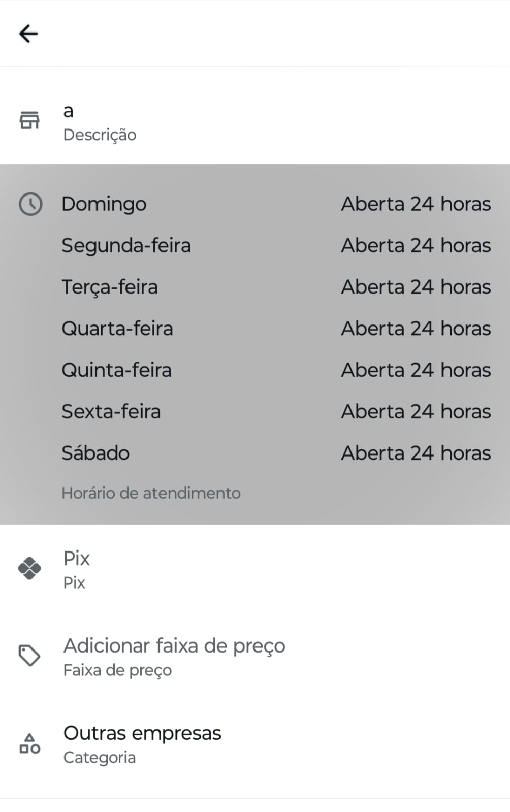510x812 pixels.
Task: Select Quarta-feira day label
Action: (117, 329)
